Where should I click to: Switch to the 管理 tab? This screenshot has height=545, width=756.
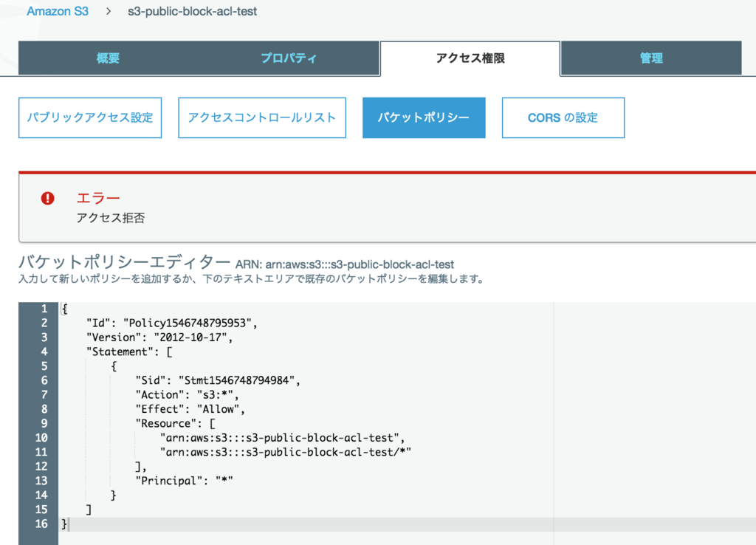(x=650, y=57)
